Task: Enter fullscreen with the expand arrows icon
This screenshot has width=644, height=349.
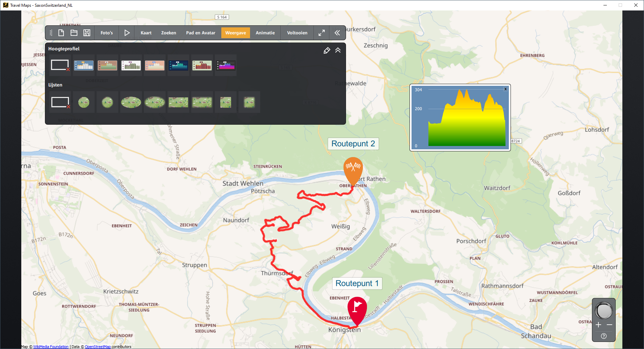Action: [322, 33]
